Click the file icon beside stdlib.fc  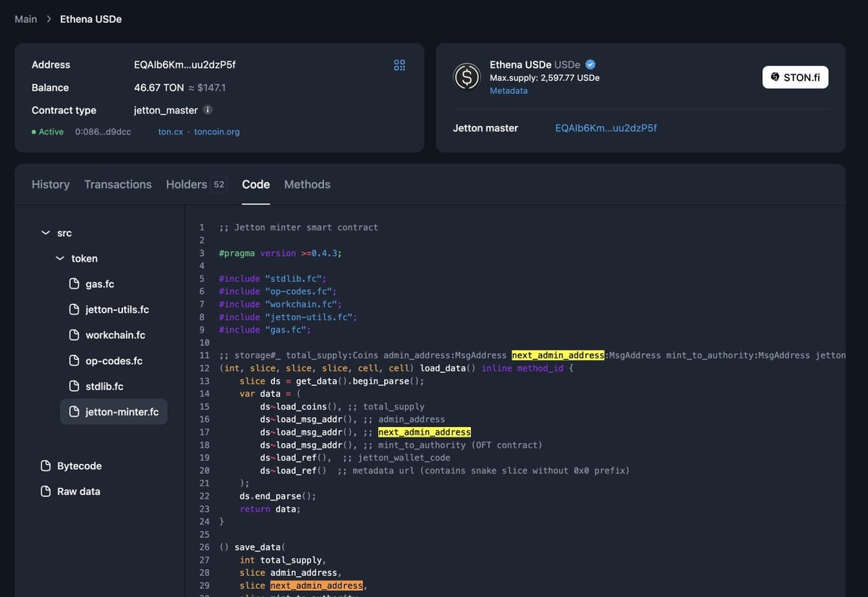tap(74, 387)
